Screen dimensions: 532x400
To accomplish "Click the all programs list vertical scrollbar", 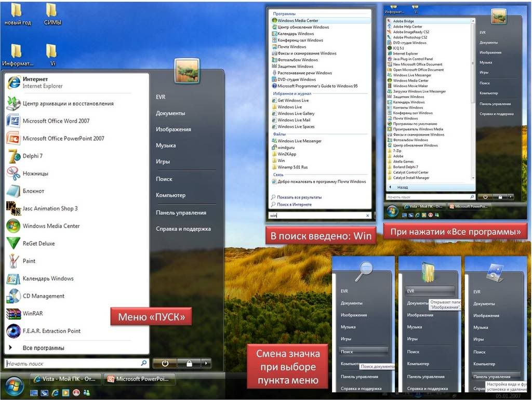I will (473, 62).
